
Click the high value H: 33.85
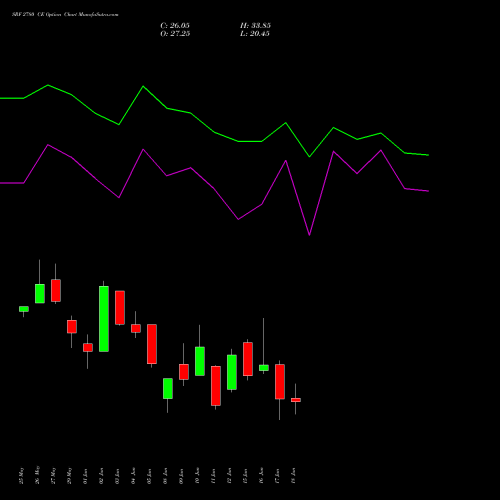(255, 26)
